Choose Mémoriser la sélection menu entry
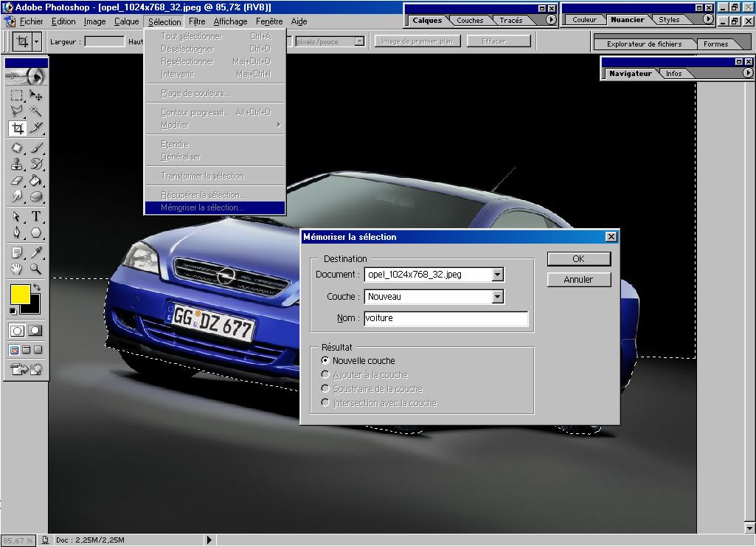756x547 pixels. (x=215, y=207)
